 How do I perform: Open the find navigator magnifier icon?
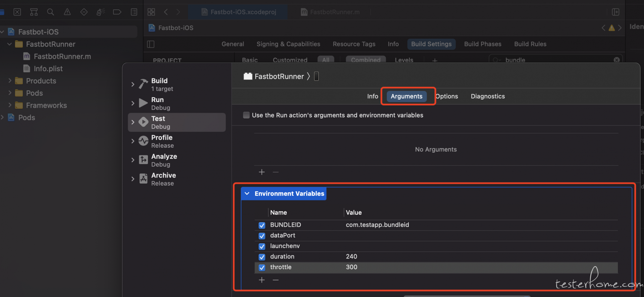point(50,12)
